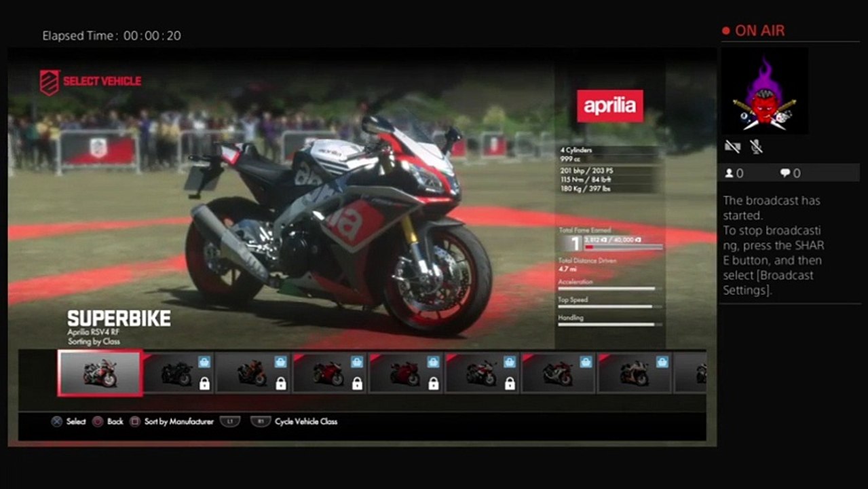The width and height of the screenshot is (868, 489).
Task: Click the comment count speech bubble icon
Action: (785, 173)
